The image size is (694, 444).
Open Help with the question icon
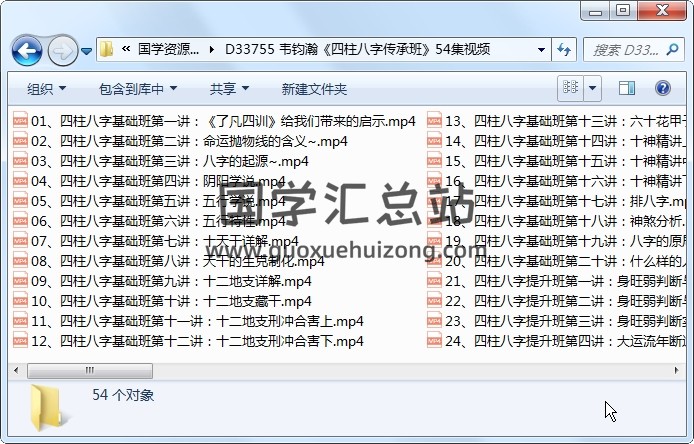(663, 88)
